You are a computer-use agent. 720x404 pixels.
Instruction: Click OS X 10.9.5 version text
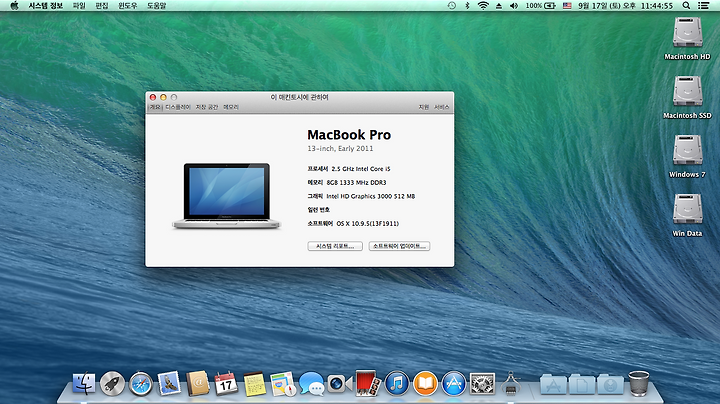[368, 224]
